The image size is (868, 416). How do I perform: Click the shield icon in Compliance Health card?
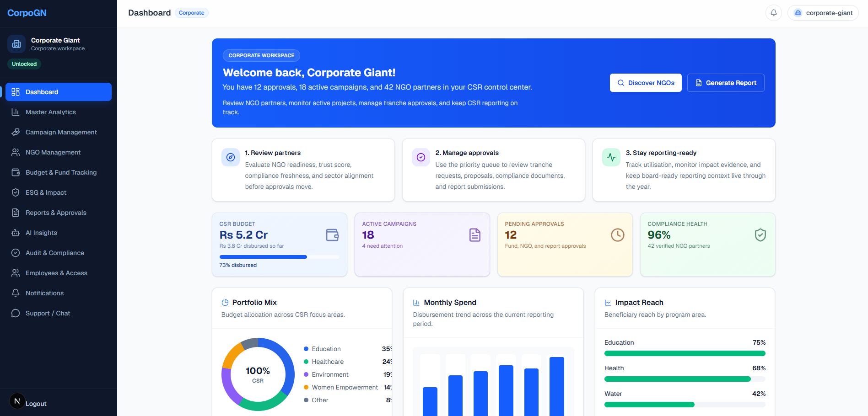click(x=760, y=235)
